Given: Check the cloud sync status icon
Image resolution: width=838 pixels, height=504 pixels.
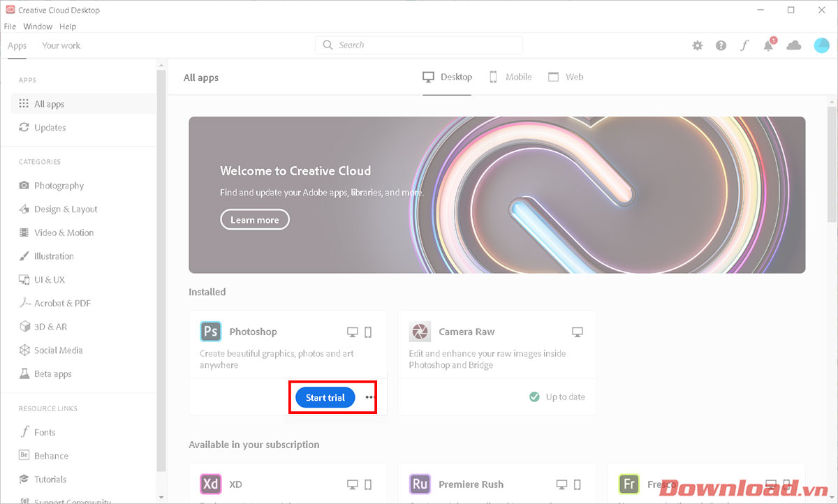Looking at the screenshot, I should [x=794, y=45].
